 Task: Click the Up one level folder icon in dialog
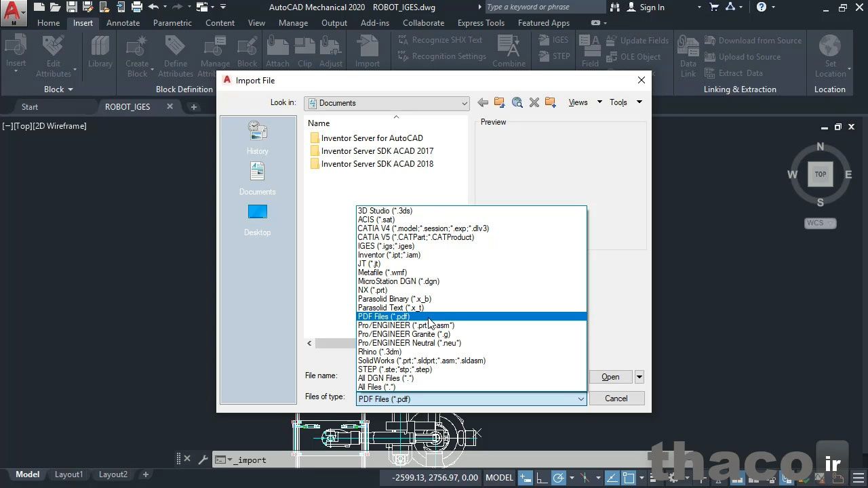coord(500,102)
